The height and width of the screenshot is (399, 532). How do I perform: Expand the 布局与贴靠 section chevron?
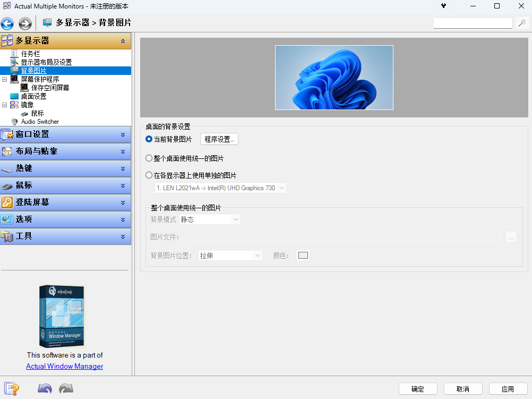pyautogui.click(x=123, y=152)
